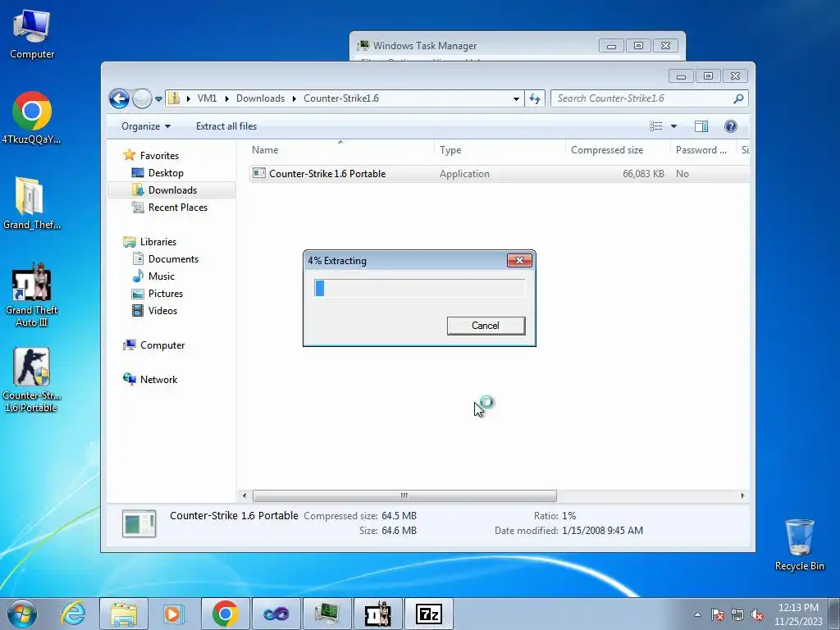Open the Pictures library
This screenshot has width=840, height=630.
[166, 294]
